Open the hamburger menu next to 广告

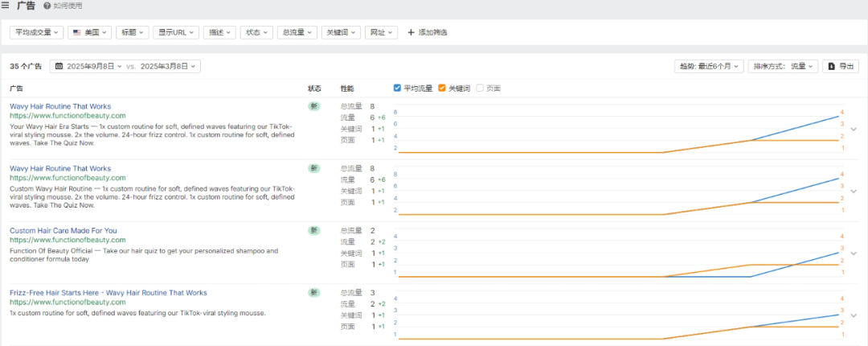pyautogui.click(x=6, y=6)
